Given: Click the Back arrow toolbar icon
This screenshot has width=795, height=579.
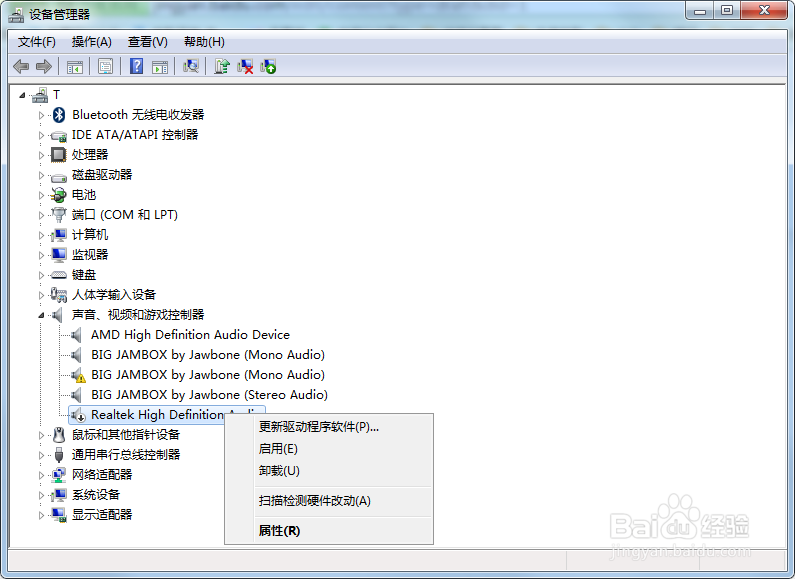Looking at the screenshot, I should (21, 66).
